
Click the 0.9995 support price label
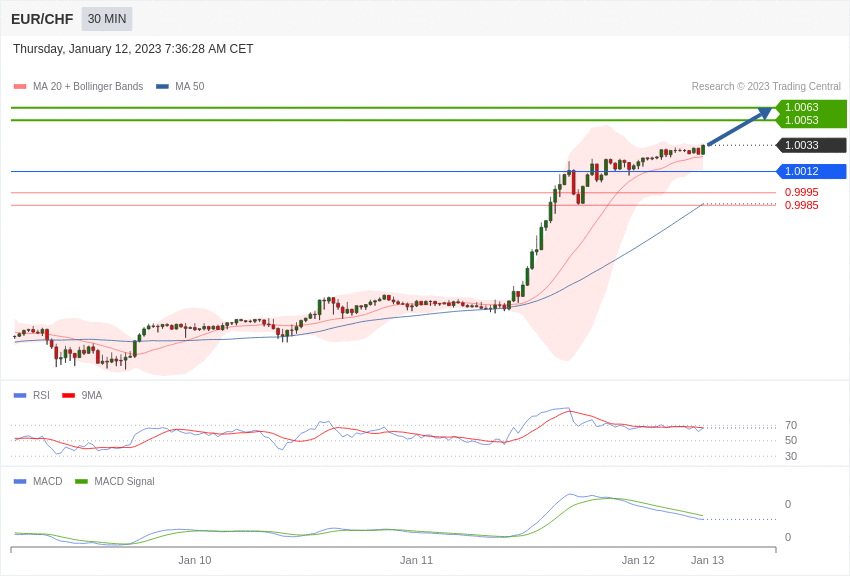point(802,192)
